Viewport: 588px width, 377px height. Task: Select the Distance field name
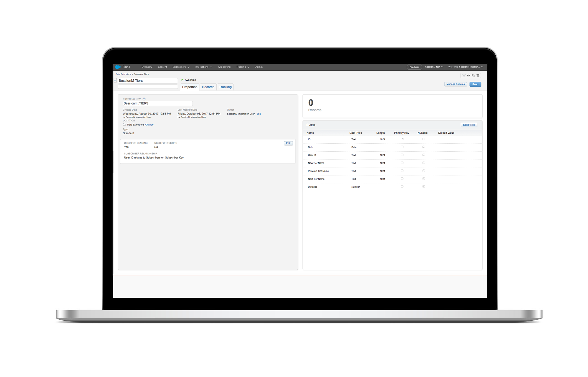pos(313,187)
